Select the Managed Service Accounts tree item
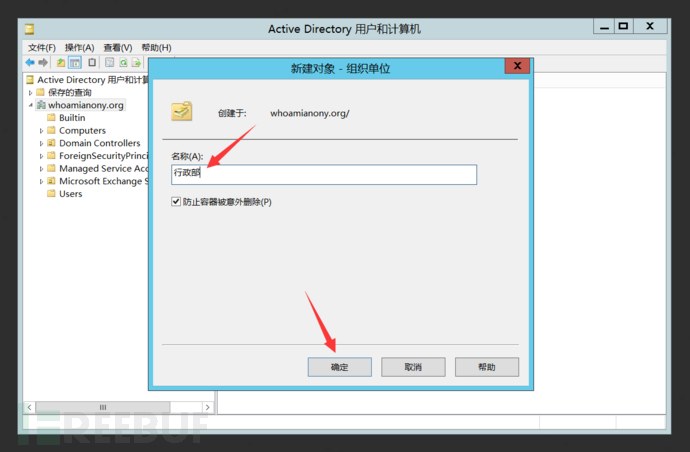The width and height of the screenshot is (690, 452). point(103,169)
